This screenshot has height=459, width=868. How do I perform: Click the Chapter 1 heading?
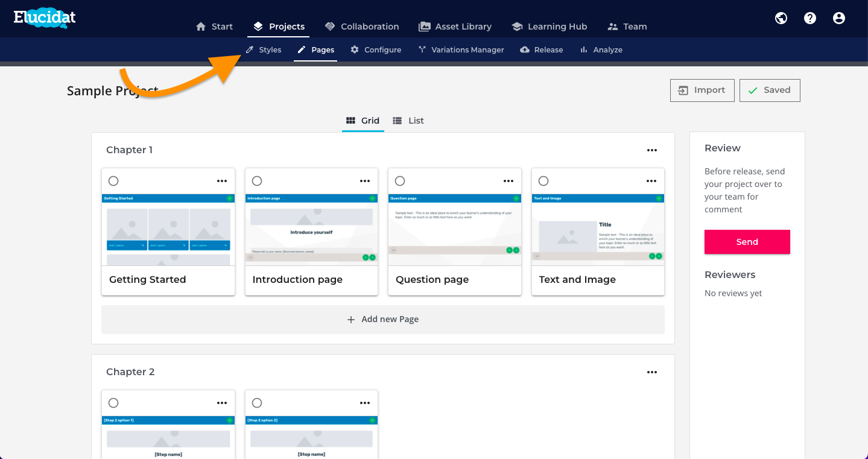130,150
